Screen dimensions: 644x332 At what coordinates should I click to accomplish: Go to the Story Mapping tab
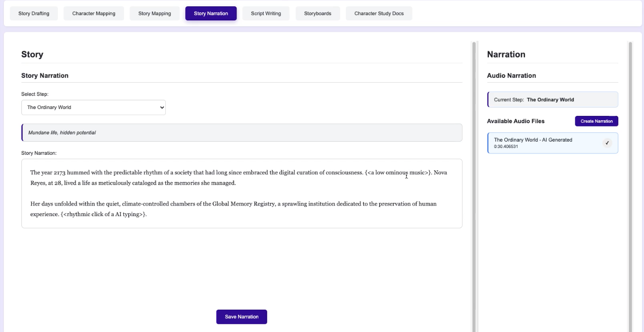point(155,14)
